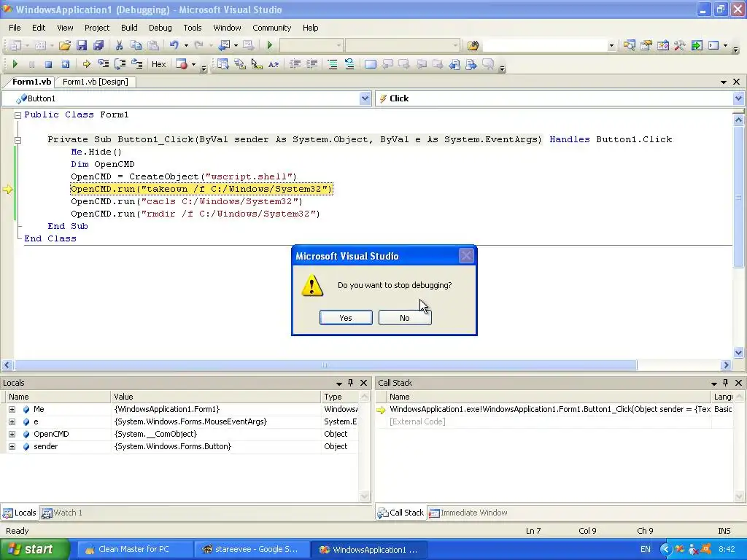
Task: Click the Step Over icon
Action: (120, 64)
